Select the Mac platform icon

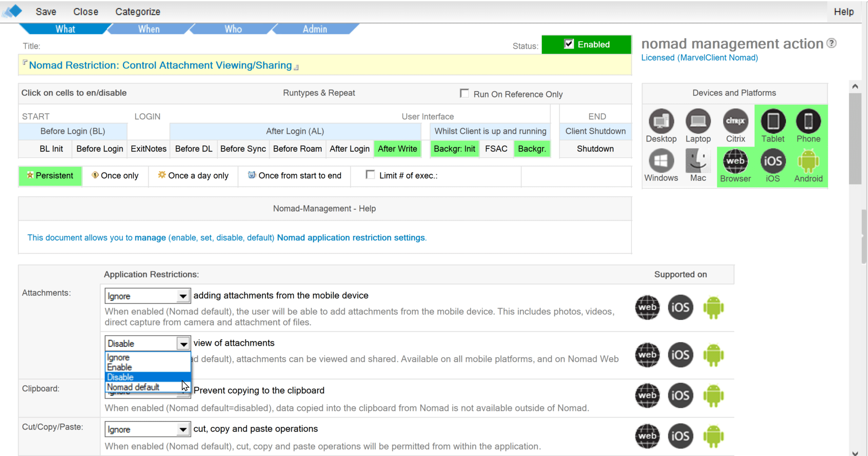coord(698,161)
